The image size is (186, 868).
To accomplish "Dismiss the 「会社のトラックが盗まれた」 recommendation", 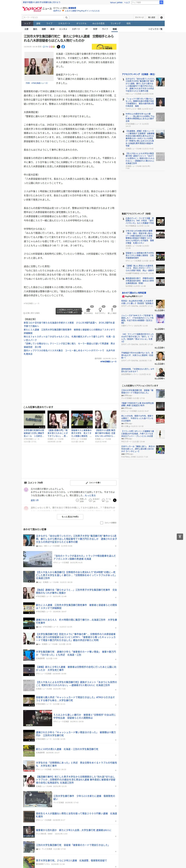I will point(115,566).
